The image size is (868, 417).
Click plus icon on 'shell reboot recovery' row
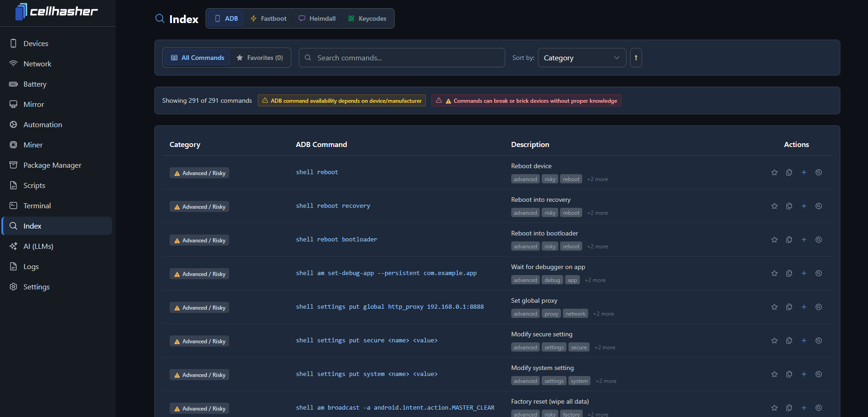coord(804,206)
